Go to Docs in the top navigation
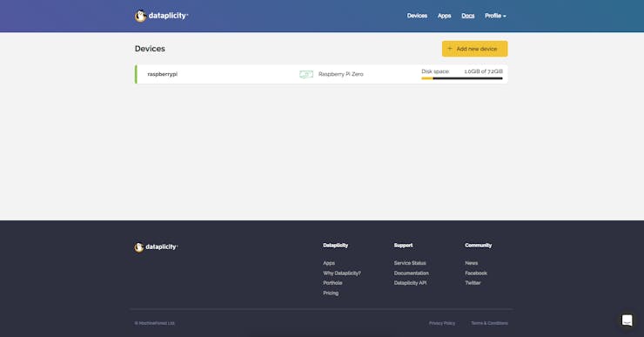The image size is (644, 337). [x=468, y=16]
